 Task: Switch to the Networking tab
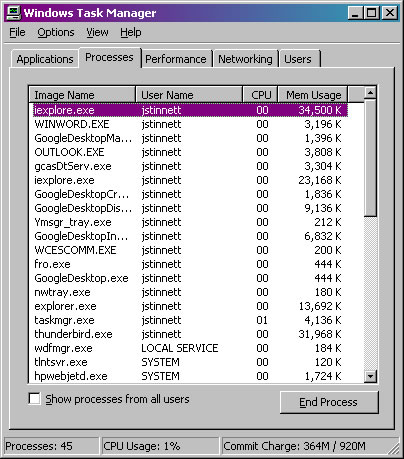(x=245, y=59)
